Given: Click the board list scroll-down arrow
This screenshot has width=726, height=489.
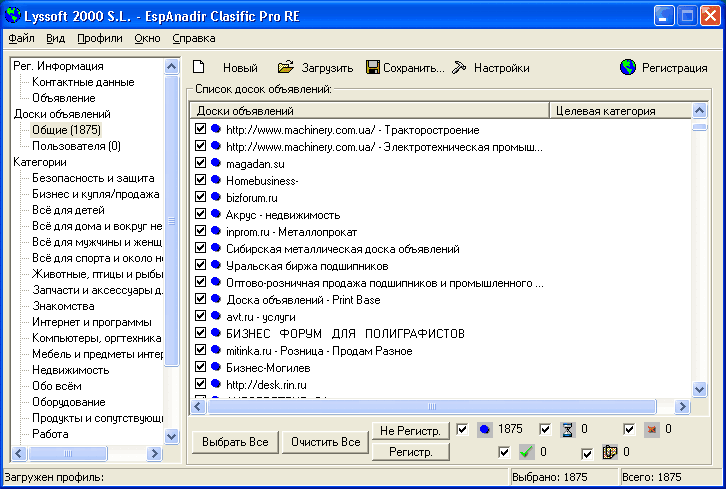Looking at the screenshot, I should [x=699, y=389].
